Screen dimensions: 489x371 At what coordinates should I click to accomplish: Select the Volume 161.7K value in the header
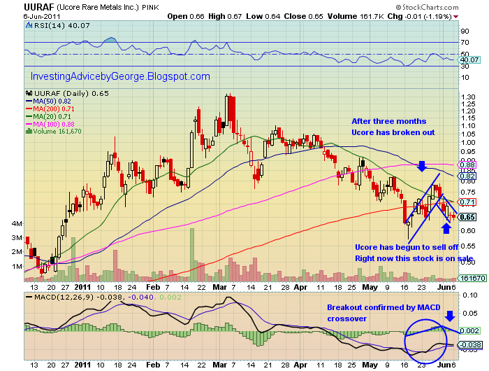coord(356,16)
